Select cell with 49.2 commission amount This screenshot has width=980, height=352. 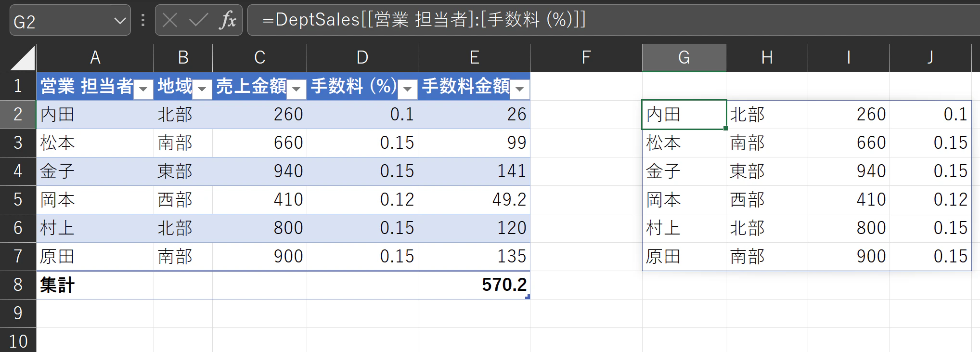click(474, 199)
